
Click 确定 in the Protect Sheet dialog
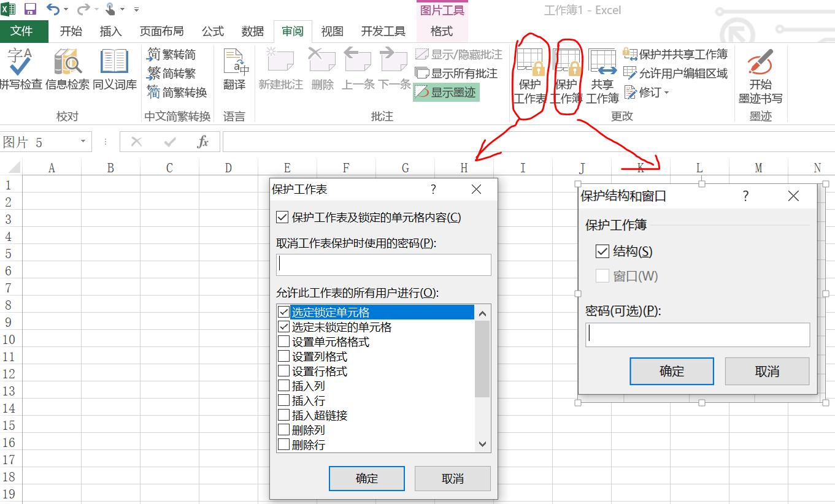[366, 478]
